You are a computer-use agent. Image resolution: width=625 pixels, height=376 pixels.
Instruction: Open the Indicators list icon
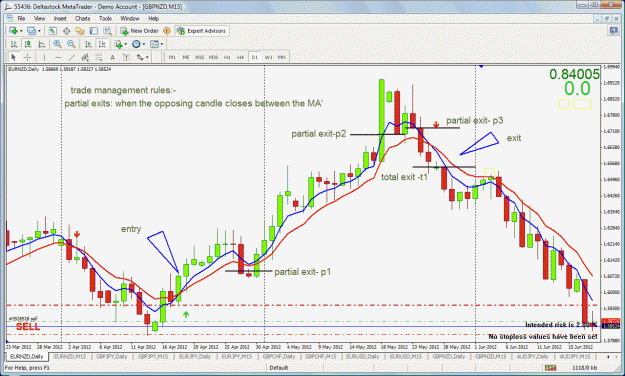(119, 44)
